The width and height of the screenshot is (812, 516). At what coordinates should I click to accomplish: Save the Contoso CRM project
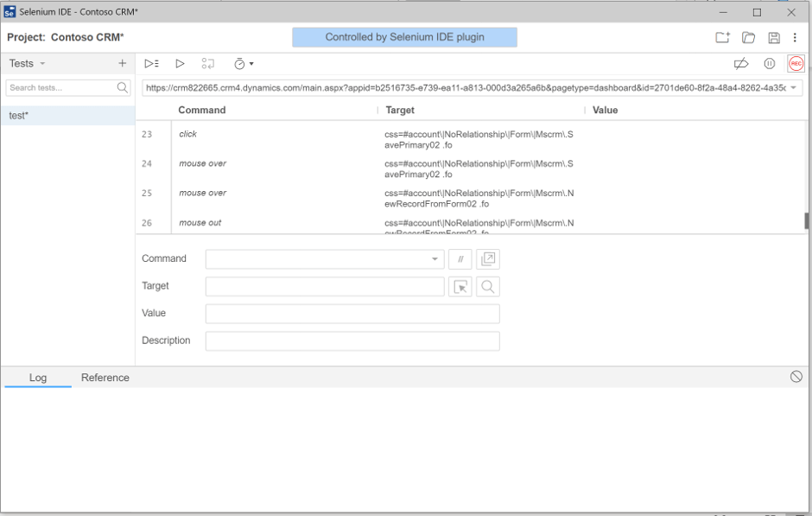[774, 37]
